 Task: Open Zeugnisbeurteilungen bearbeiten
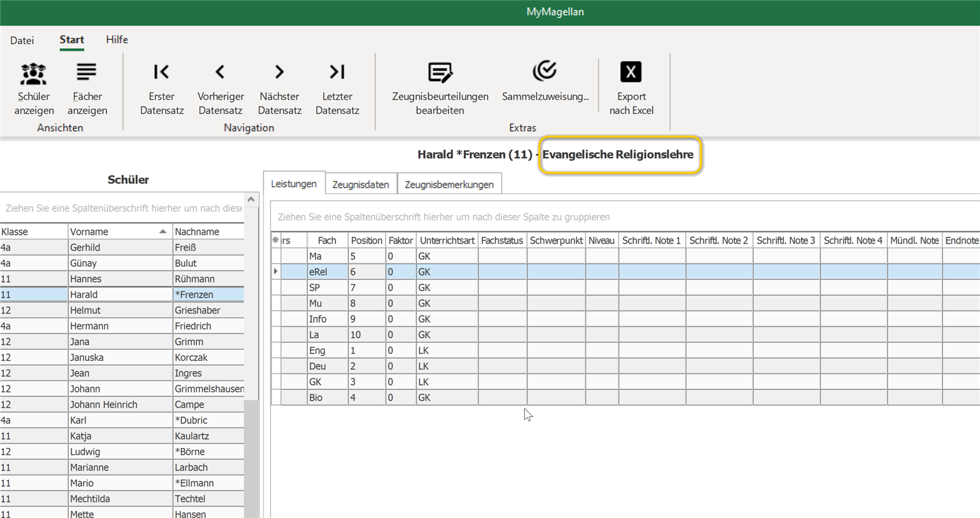coord(440,88)
